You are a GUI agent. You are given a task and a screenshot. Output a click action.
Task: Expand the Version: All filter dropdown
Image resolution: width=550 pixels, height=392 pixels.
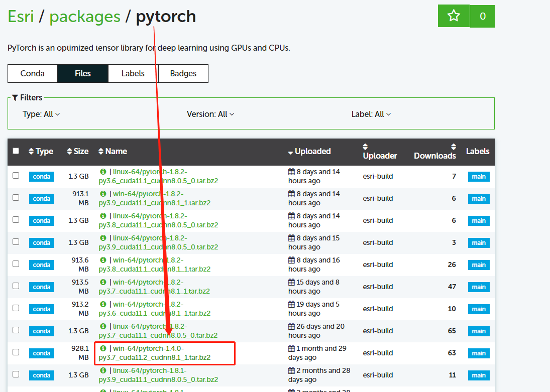point(210,114)
